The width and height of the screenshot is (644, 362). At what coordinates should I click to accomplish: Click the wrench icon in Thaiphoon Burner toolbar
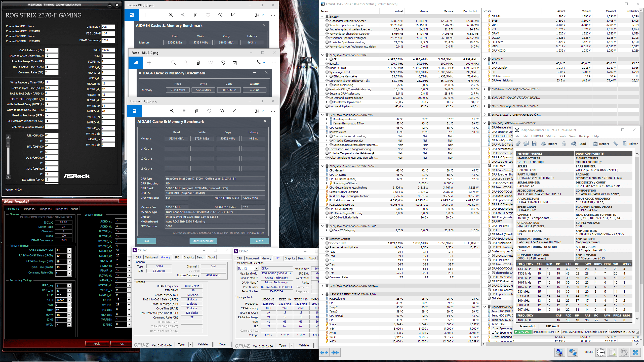point(615,144)
